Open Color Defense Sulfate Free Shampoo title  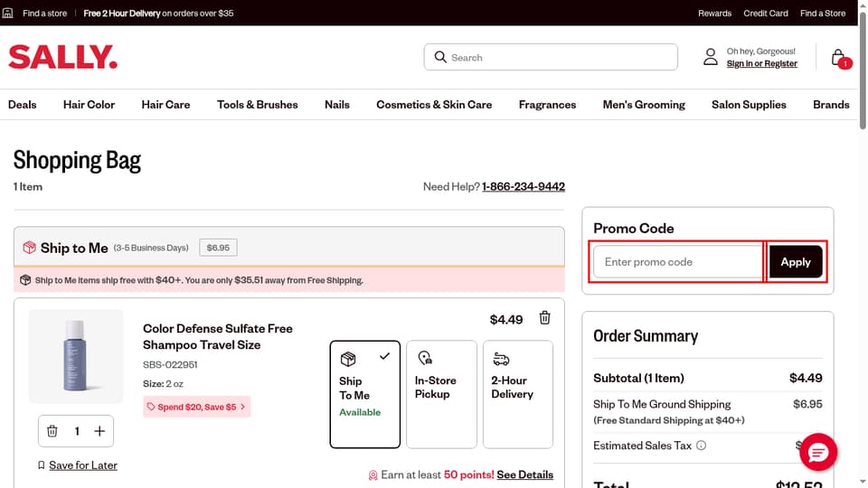tap(218, 336)
